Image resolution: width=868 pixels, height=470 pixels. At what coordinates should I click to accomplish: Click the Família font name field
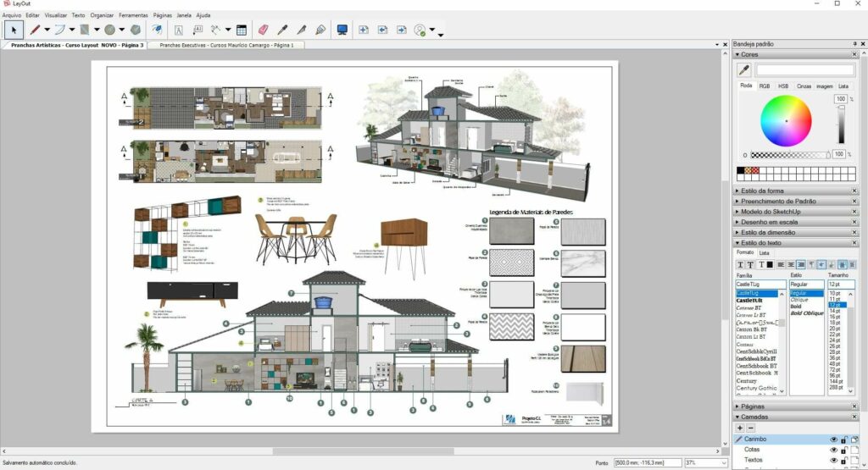click(x=760, y=285)
